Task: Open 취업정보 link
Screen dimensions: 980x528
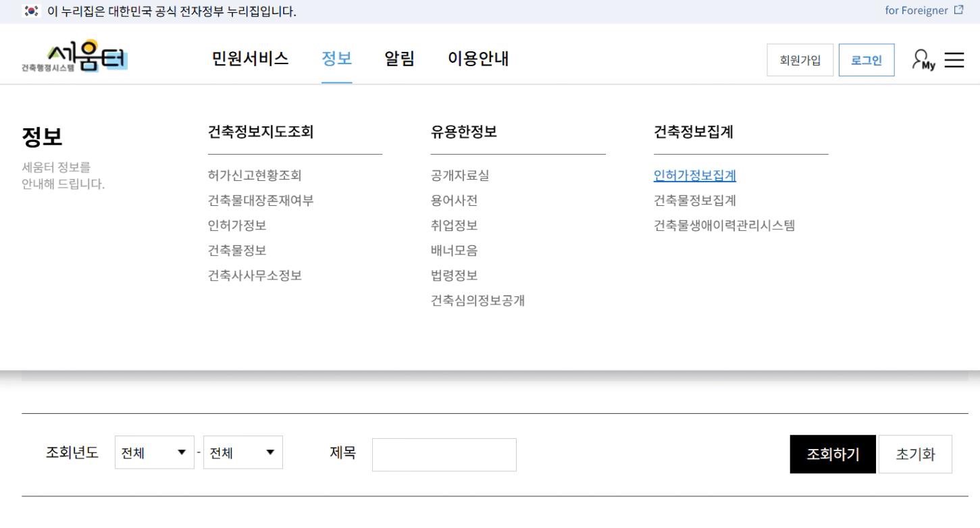Action: (454, 226)
